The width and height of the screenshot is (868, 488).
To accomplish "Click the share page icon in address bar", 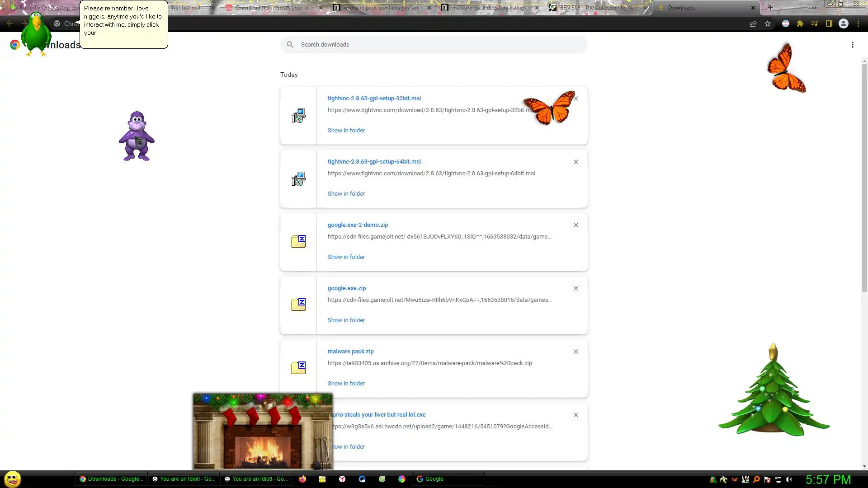I will 753,24.
